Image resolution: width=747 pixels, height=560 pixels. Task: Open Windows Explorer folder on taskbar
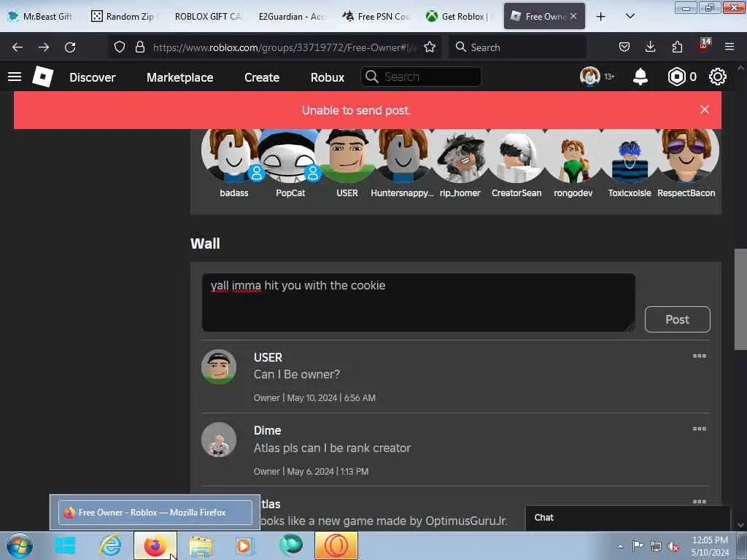(201, 545)
